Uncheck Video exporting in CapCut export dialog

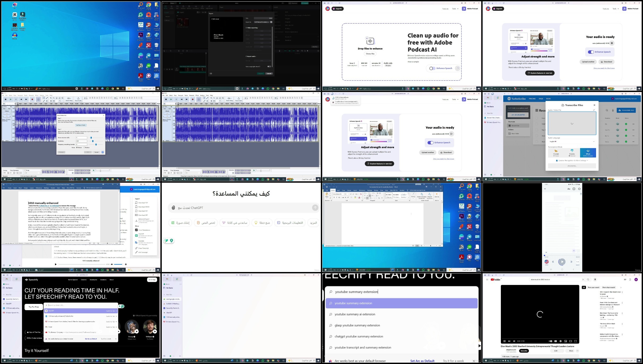pos(246,28)
